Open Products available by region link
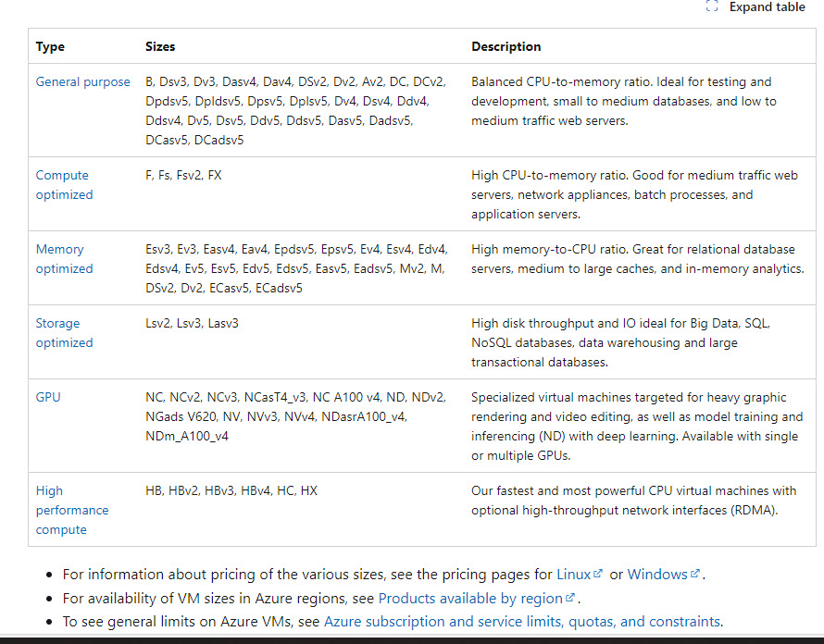This screenshot has height=644, width=824. 470,599
